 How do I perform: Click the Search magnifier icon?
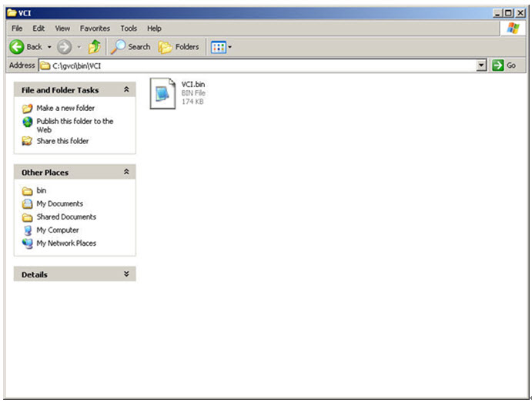click(x=118, y=47)
